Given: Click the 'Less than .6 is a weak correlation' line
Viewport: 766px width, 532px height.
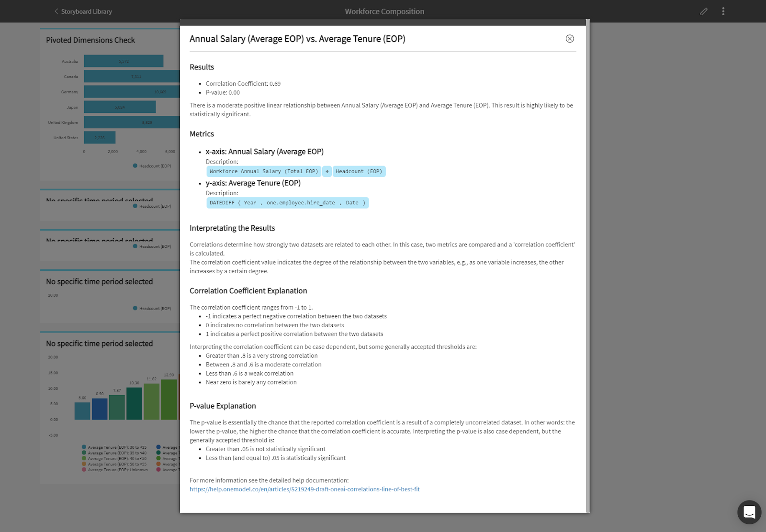Looking at the screenshot, I should click(249, 374).
